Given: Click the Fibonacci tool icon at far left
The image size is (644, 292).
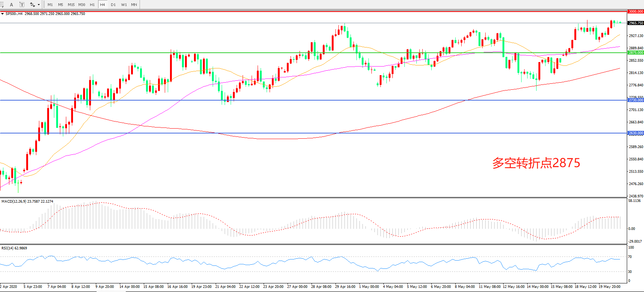Looking at the screenshot, I should (x=2, y=4).
